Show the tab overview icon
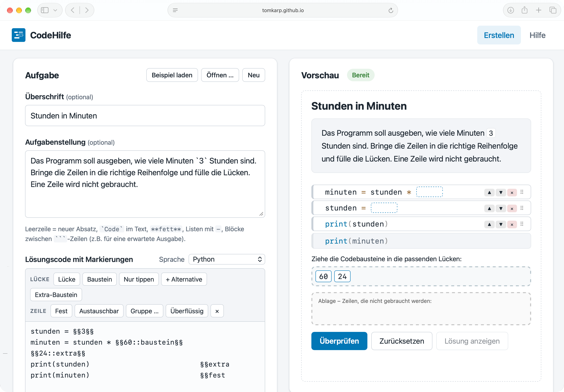564x392 pixels. [x=553, y=10]
